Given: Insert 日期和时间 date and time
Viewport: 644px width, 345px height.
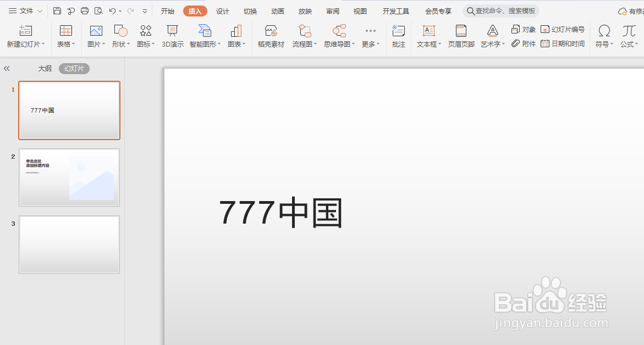Looking at the screenshot, I should coord(563,43).
